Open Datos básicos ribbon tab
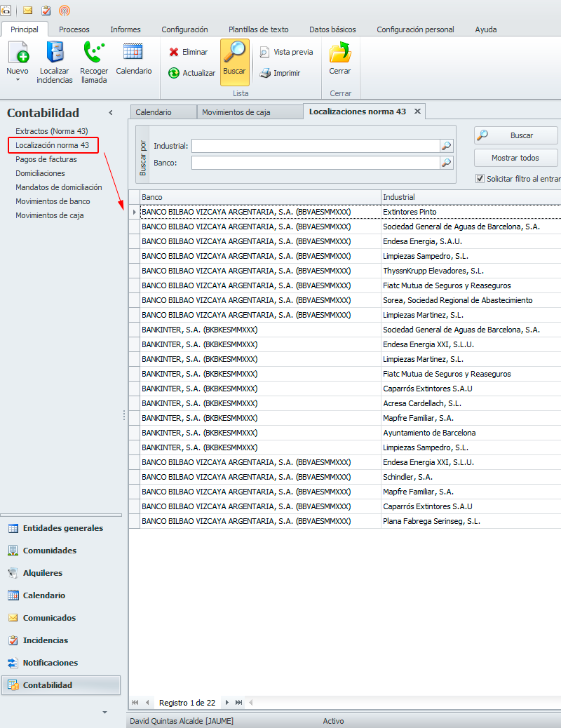The width and height of the screenshot is (561, 728). 332,29
